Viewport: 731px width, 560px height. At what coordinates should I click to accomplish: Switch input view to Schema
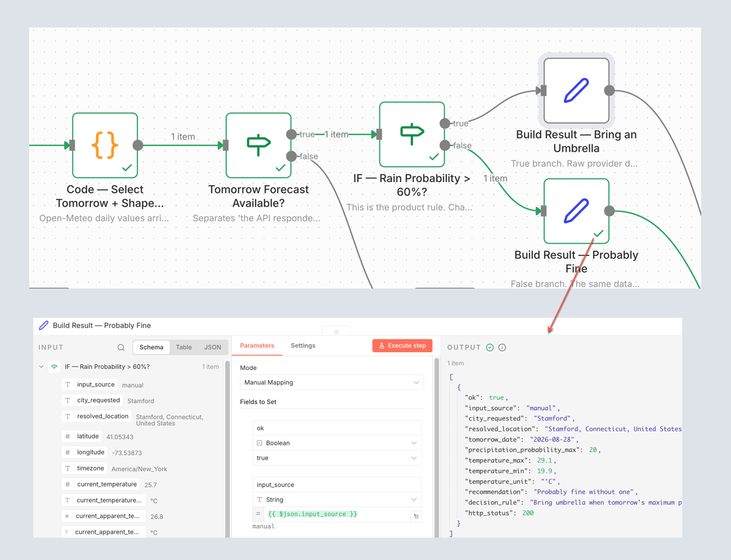[151, 347]
